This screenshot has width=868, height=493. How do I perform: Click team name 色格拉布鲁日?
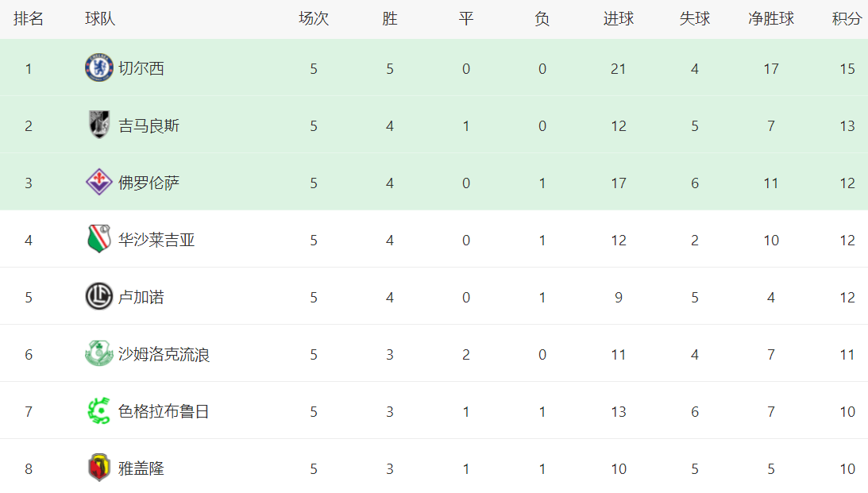(x=164, y=411)
